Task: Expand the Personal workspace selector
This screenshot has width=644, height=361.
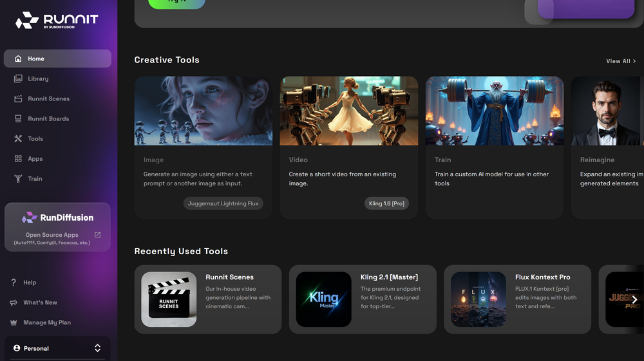Action: click(x=97, y=348)
